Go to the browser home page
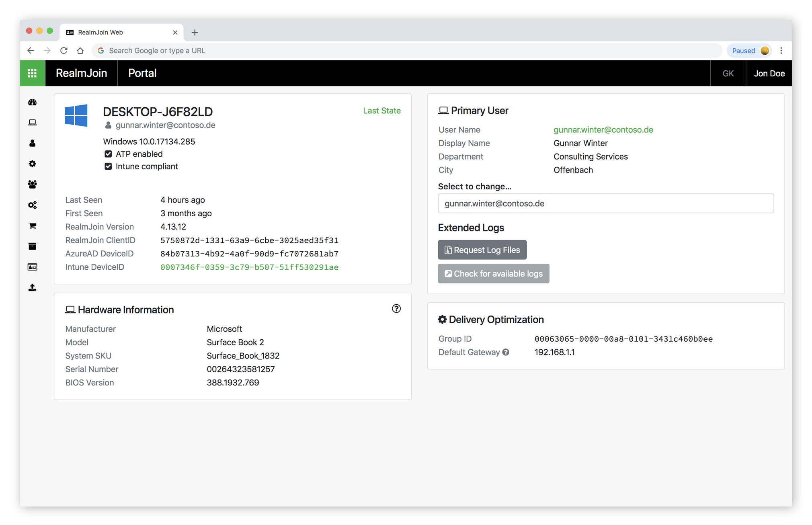 (x=80, y=51)
